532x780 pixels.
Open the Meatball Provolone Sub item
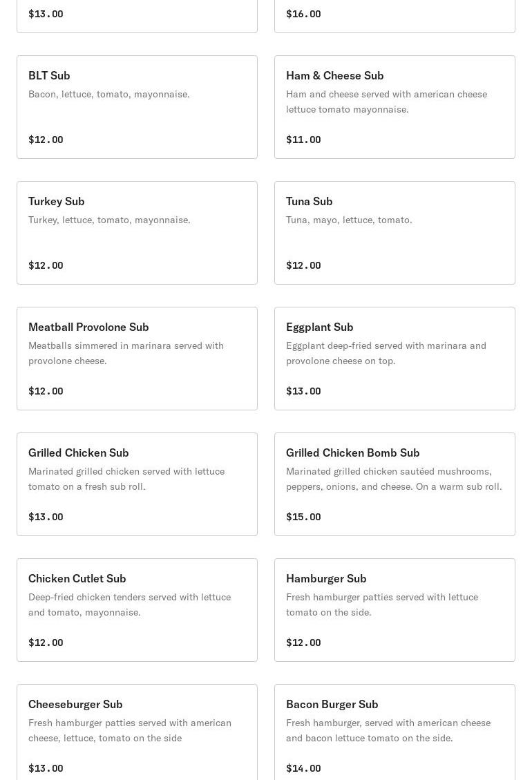point(137,359)
